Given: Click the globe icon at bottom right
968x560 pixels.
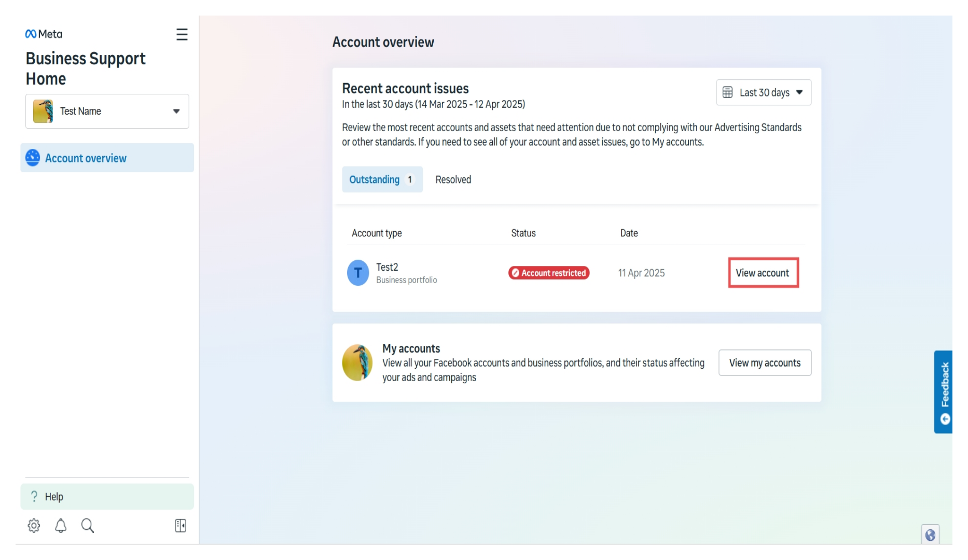Looking at the screenshot, I should (930, 534).
